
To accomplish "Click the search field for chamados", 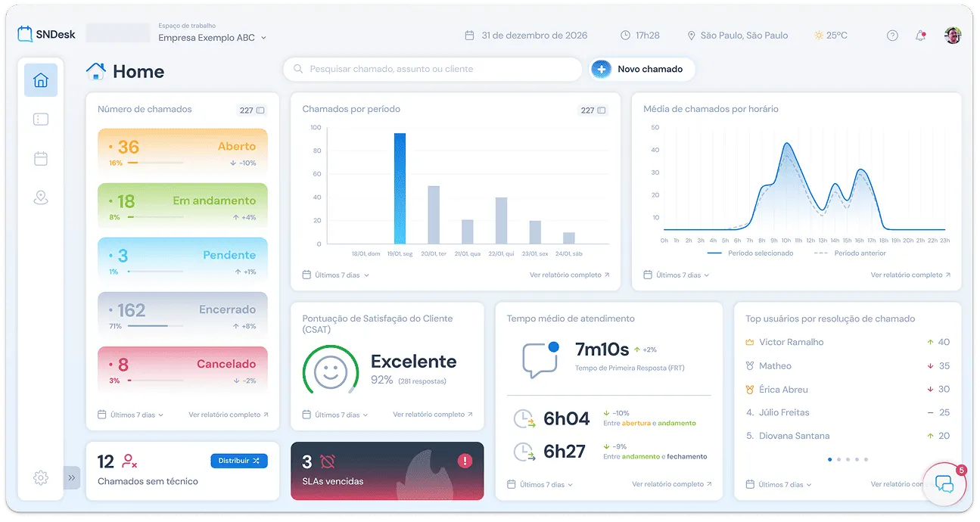I will [432, 69].
